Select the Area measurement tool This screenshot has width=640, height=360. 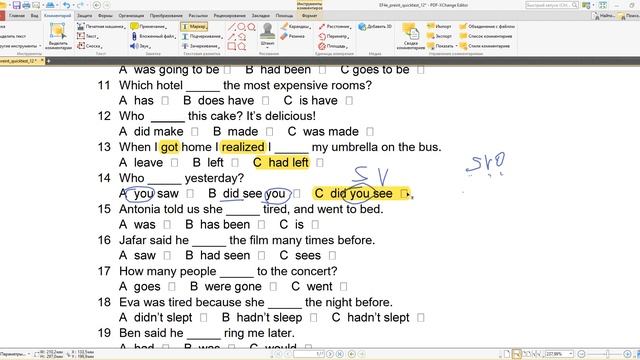pyautogui.click(x=333, y=46)
